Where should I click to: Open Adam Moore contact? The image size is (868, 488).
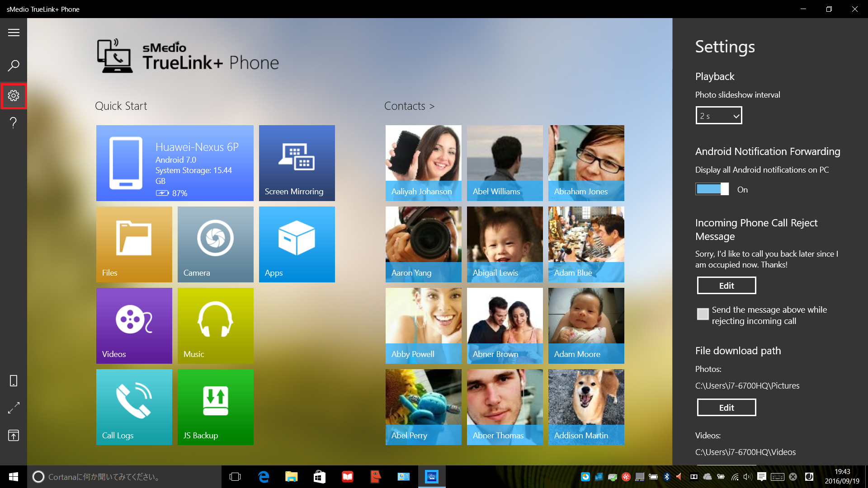[x=586, y=326]
